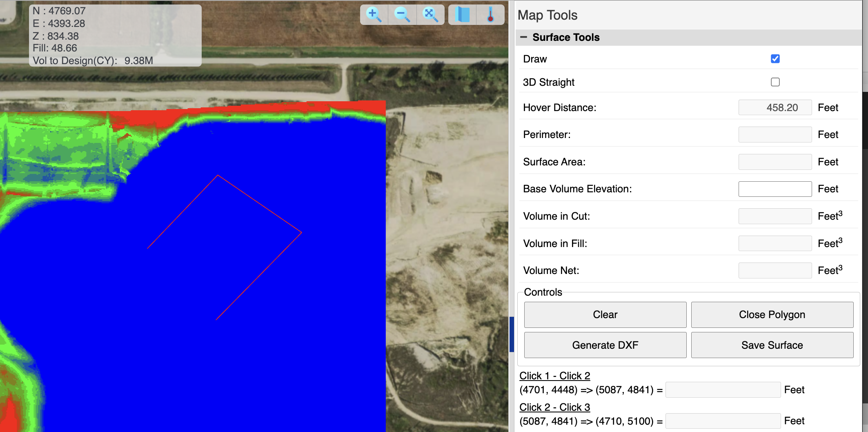Screen dimensions: 868x432
Task: Click the 'Fill: 48.66' readout text
Action: click(x=55, y=48)
